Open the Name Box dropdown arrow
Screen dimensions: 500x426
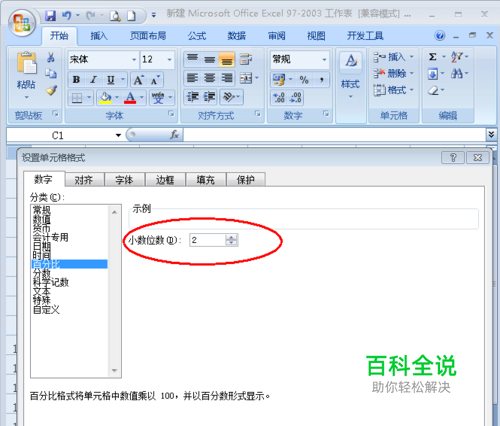click(118, 135)
